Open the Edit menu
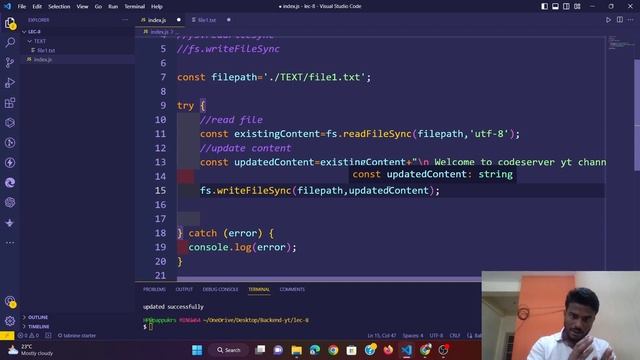Screen dimensions: 640x360 click(37, 7)
